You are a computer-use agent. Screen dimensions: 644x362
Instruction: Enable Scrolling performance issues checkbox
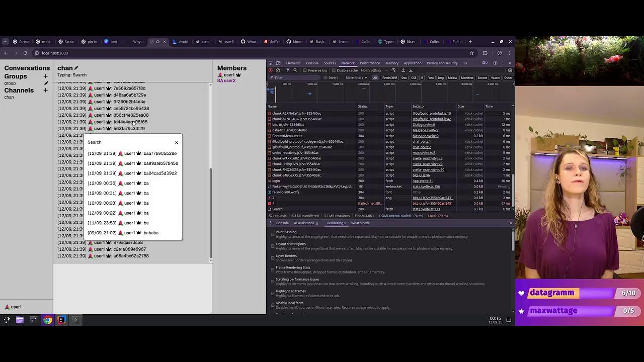(273, 282)
